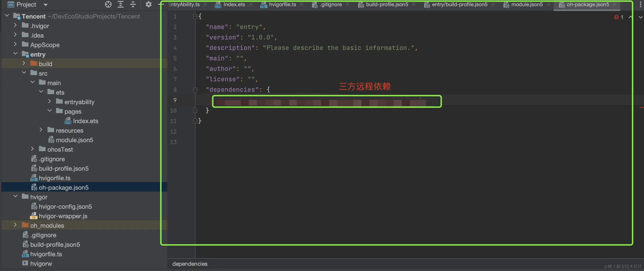Viewport: 644px width, 271px height.
Task: Click the dependencies breadcrumb at the bottom
Action: click(190, 264)
